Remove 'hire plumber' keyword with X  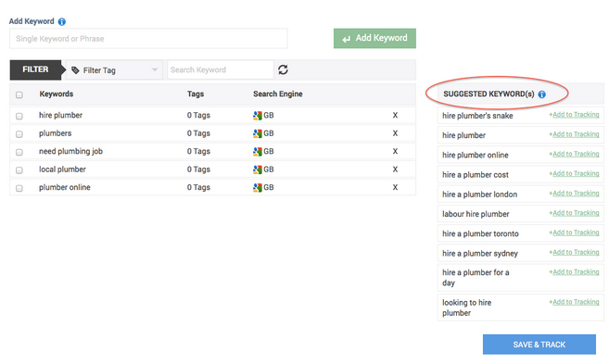click(395, 115)
